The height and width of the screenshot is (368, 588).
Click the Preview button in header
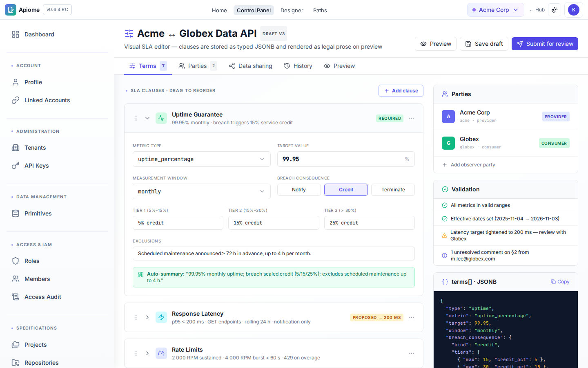click(436, 44)
